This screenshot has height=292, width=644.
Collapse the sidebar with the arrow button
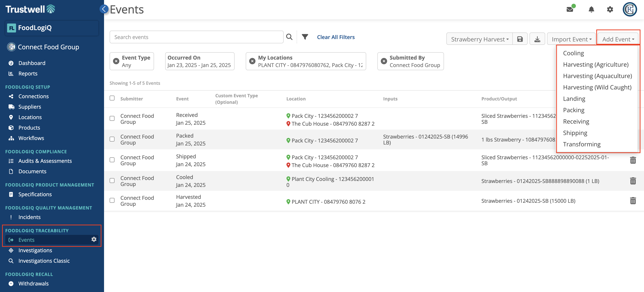coord(104,9)
